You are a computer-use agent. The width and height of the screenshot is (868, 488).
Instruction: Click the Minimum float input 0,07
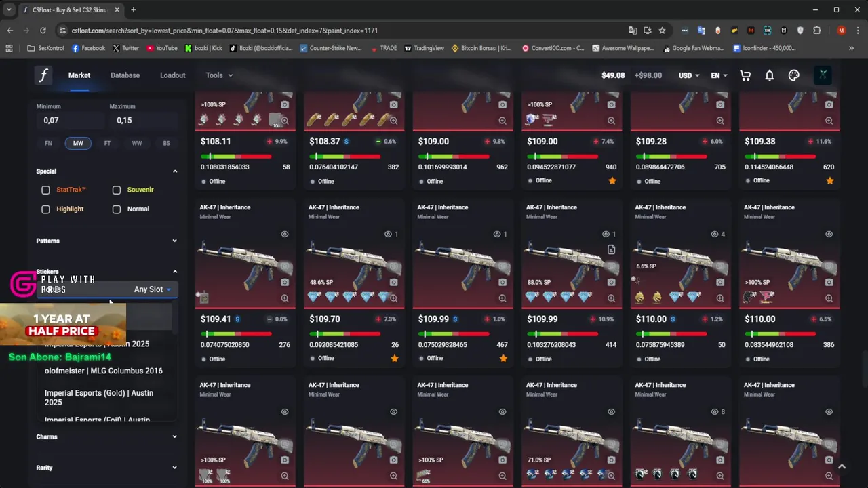coord(70,121)
